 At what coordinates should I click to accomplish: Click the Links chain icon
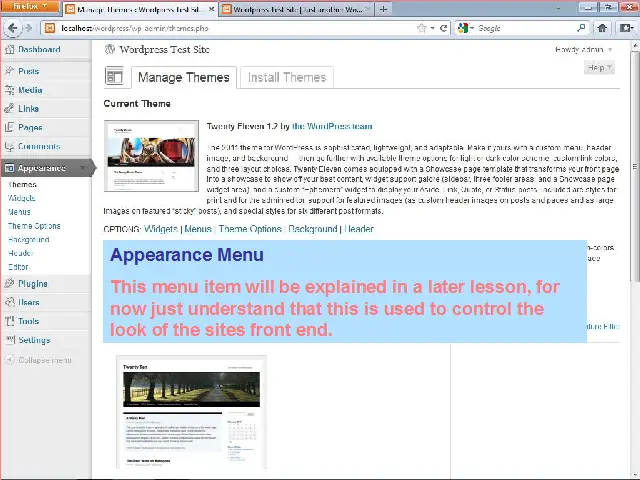tap(9, 109)
